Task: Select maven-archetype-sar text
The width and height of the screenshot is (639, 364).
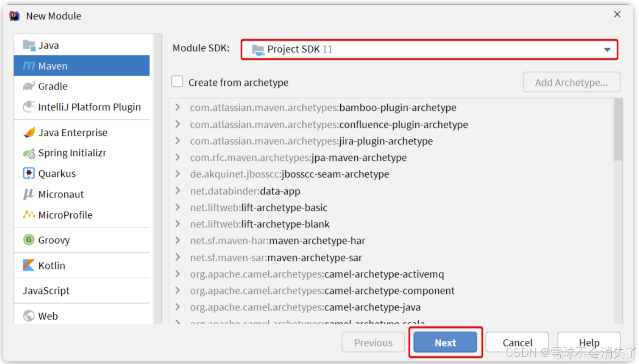Action: (x=315, y=258)
